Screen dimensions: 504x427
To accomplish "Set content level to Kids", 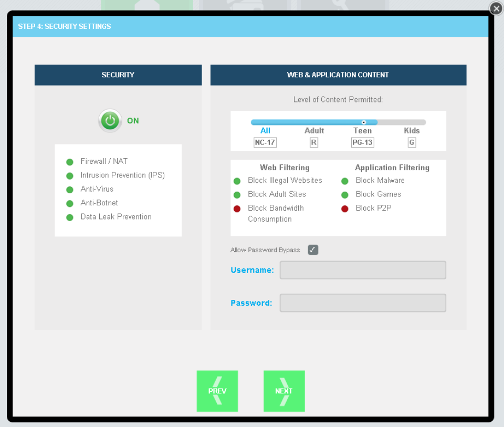I will tap(412, 131).
